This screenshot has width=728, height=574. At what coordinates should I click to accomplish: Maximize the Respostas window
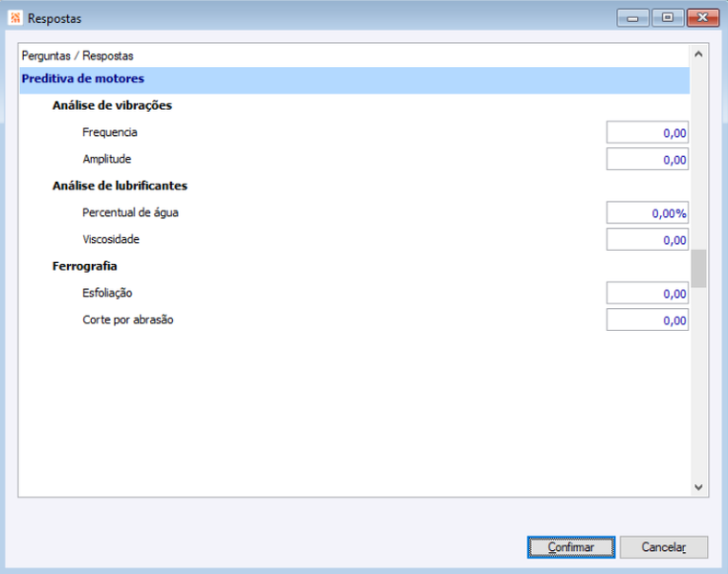coord(668,18)
